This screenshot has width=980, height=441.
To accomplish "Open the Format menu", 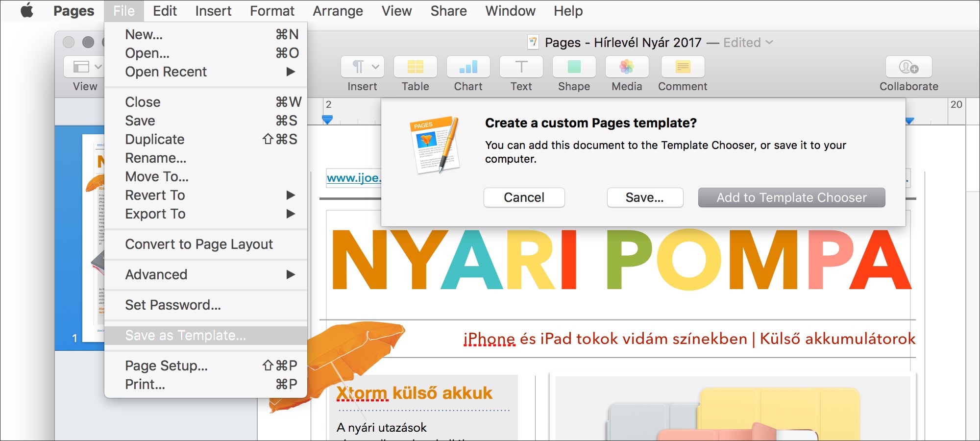I will tap(272, 11).
